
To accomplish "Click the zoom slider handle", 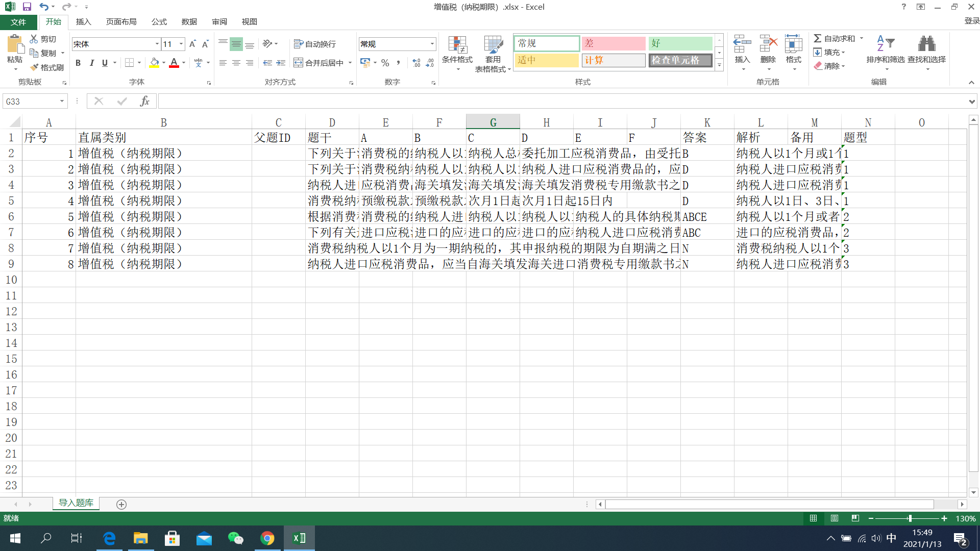I will pyautogui.click(x=910, y=518).
